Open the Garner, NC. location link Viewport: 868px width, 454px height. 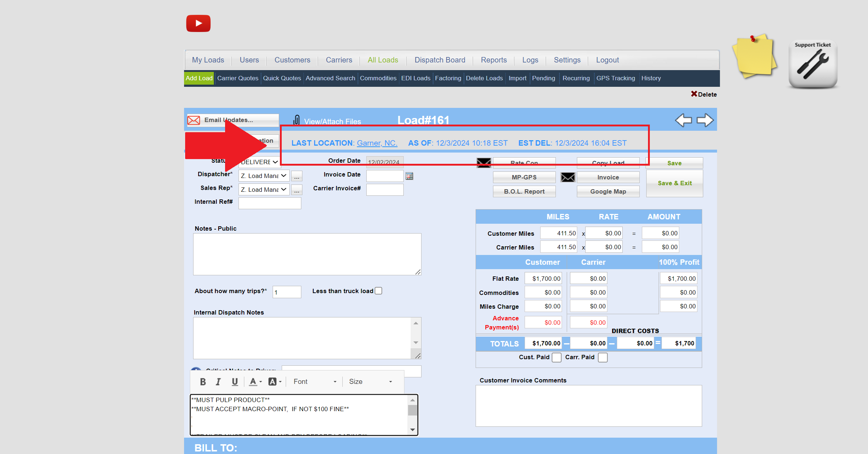tap(377, 143)
